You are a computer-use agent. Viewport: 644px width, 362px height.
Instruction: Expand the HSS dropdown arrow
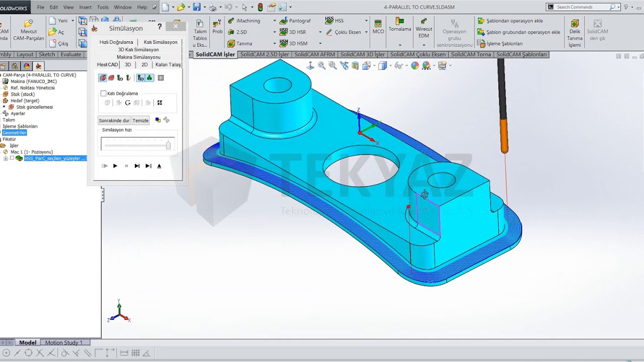[x=365, y=21]
